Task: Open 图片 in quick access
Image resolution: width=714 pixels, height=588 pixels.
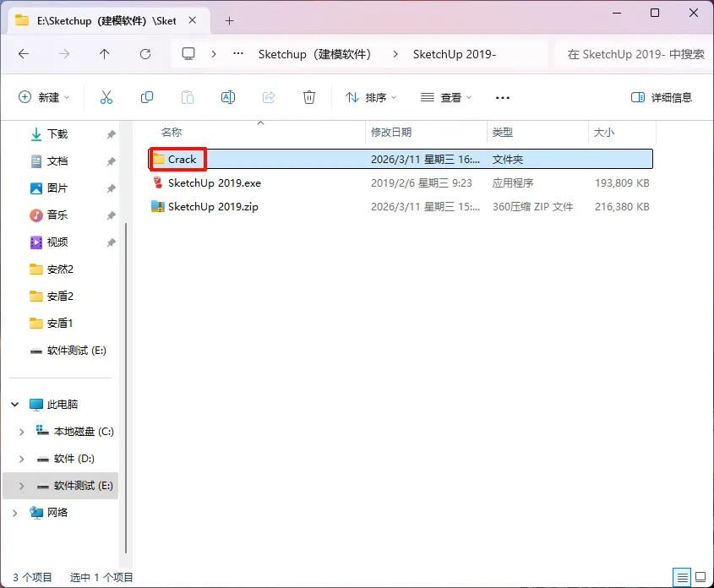Action: tap(57, 188)
